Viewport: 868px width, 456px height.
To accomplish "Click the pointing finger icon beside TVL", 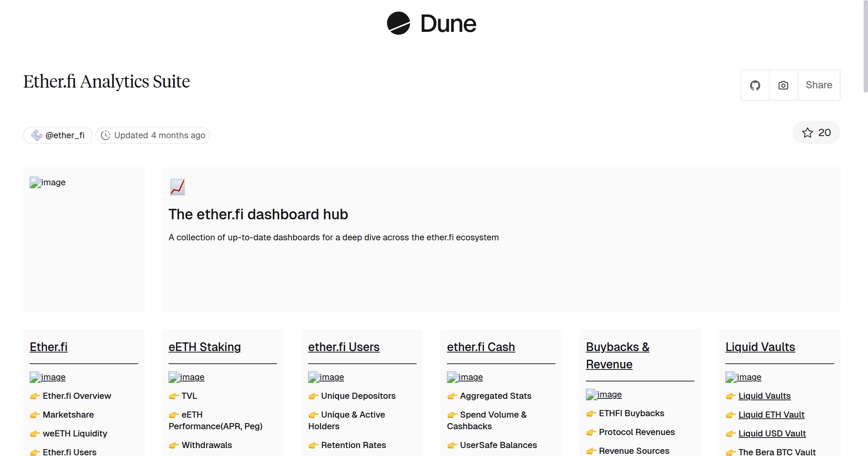I will click(x=174, y=396).
